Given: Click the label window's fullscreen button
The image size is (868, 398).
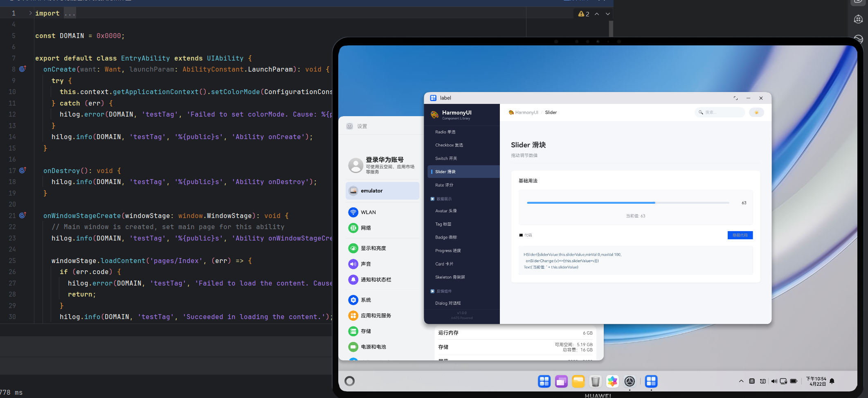Looking at the screenshot, I should pyautogui.click(x=735, y=98).
